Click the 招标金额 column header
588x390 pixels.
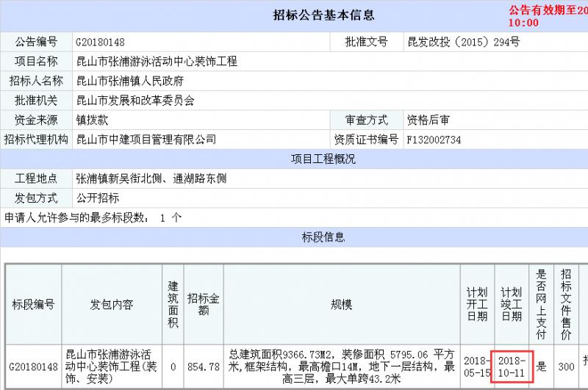coord(204,304)
